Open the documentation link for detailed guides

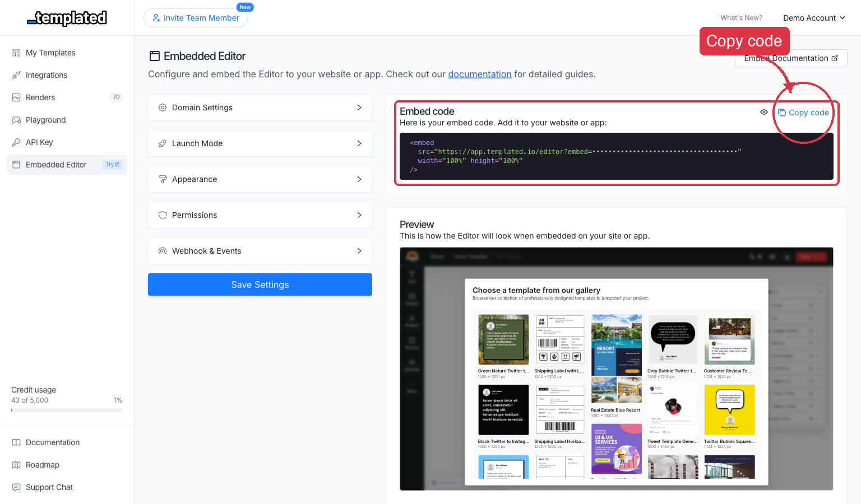[x=479, y=74]
